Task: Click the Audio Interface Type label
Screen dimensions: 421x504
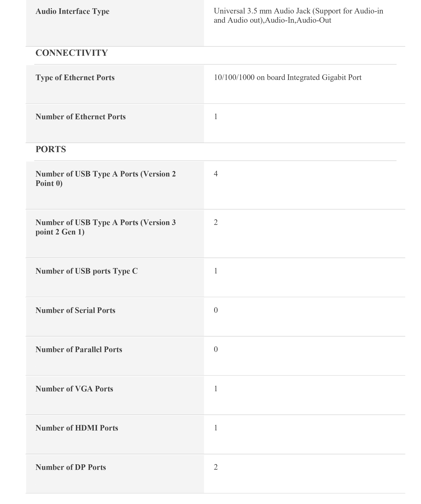Action: click(x=72, y=11)
